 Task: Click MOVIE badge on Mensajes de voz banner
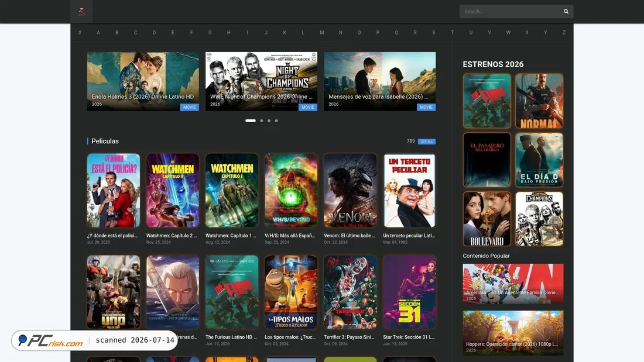[x=426, y=107]
